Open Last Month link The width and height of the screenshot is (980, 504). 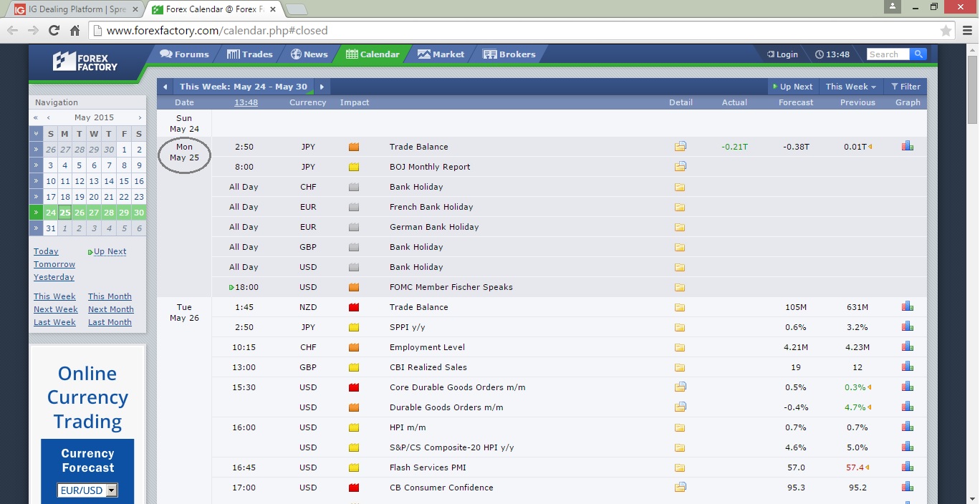coord(110,322)
